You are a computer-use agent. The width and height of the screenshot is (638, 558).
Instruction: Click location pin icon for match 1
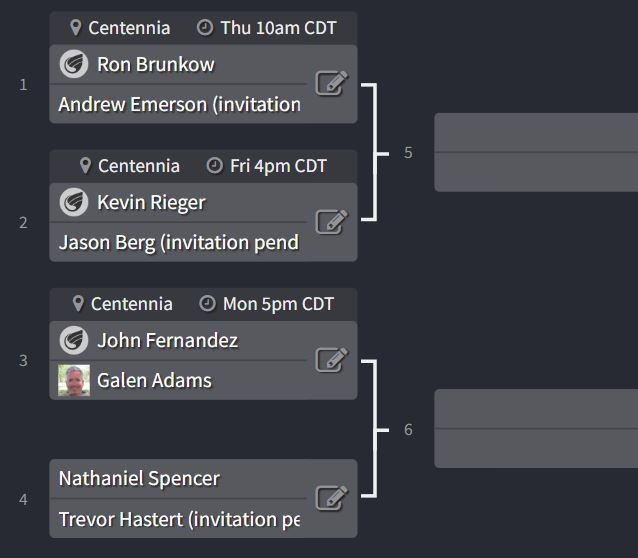[x=76, y=28]
